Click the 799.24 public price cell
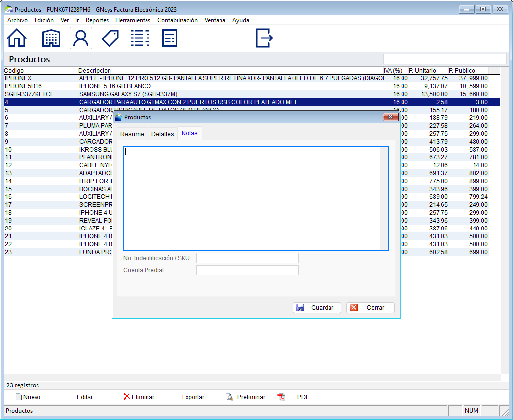513x420 pixels. tap(478, 197)
